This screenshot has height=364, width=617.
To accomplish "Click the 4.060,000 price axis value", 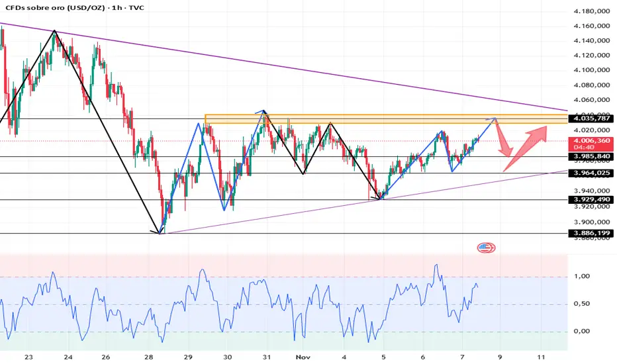I will point(592,100).
